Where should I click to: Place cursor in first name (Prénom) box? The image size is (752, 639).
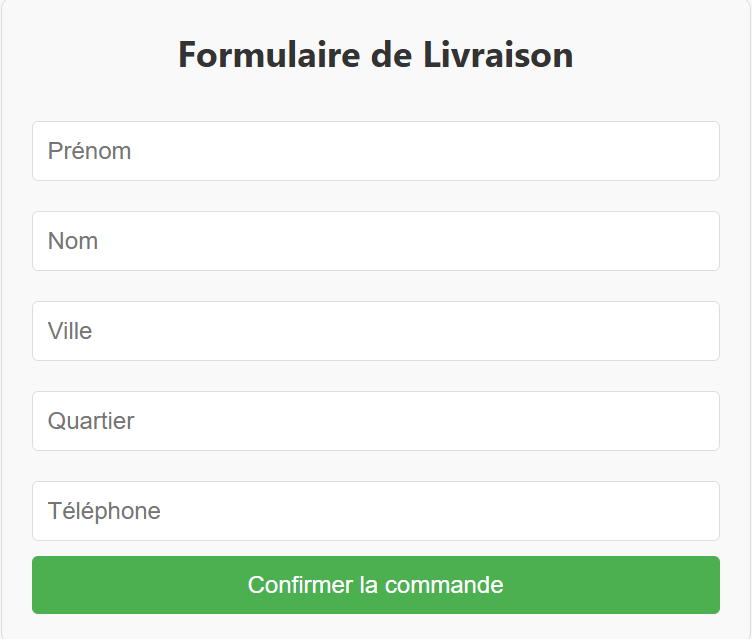pyautogui.click(x=376, y=151)
